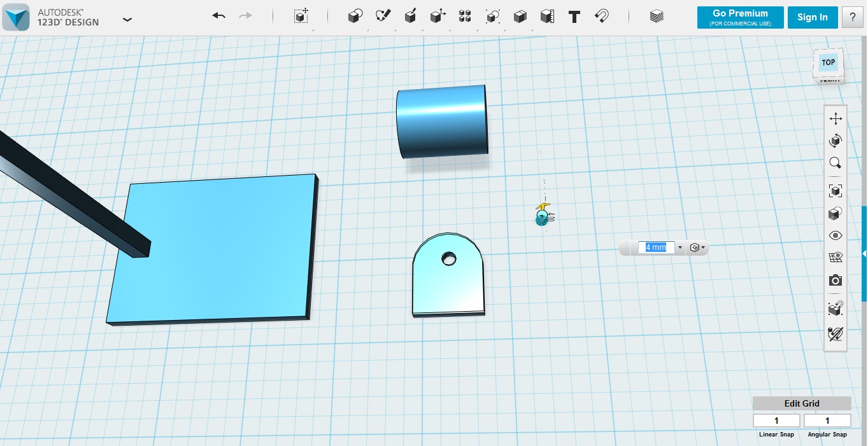The height and width of the screenshot is (446, 868).
Task: Open the visual style options
Action: 836,214
